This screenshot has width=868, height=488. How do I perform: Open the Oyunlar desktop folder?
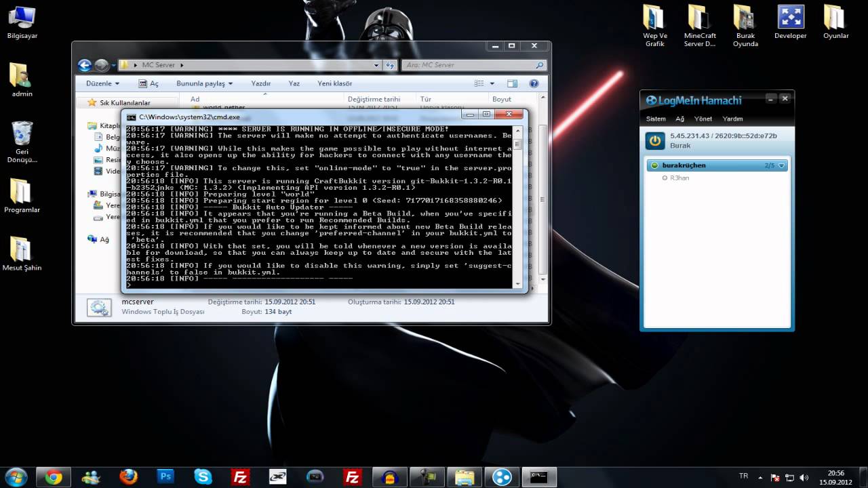(835, 22)
